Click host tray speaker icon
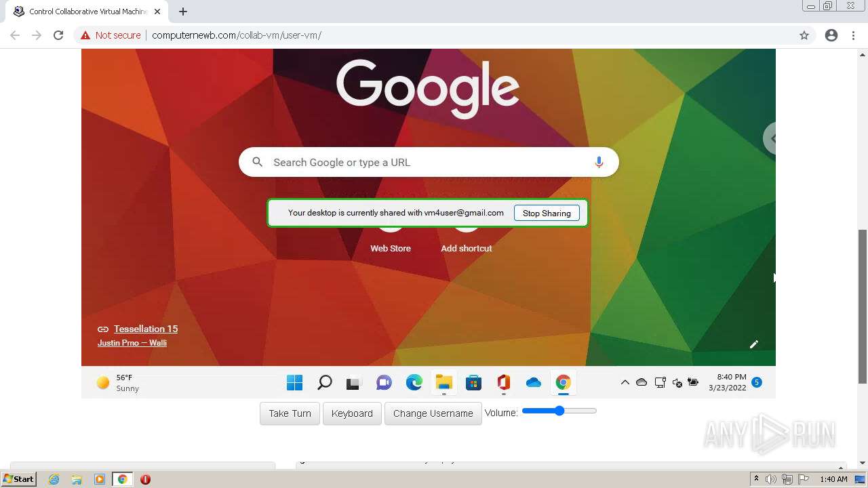Screen dimensions: 868x488 771,479
